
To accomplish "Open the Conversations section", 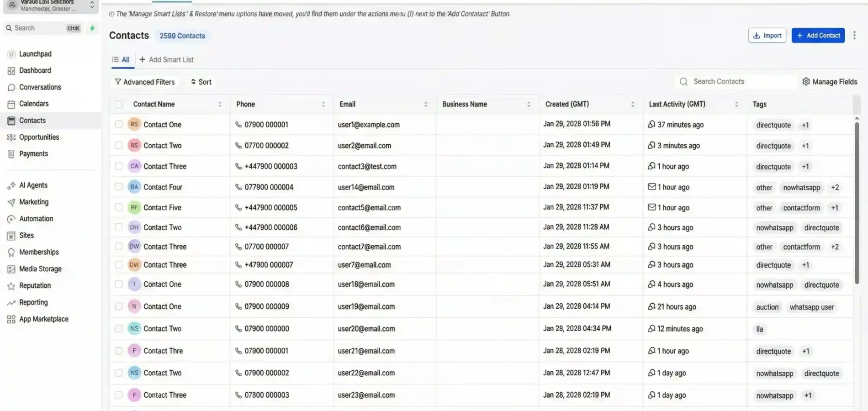I will [40, 87].
